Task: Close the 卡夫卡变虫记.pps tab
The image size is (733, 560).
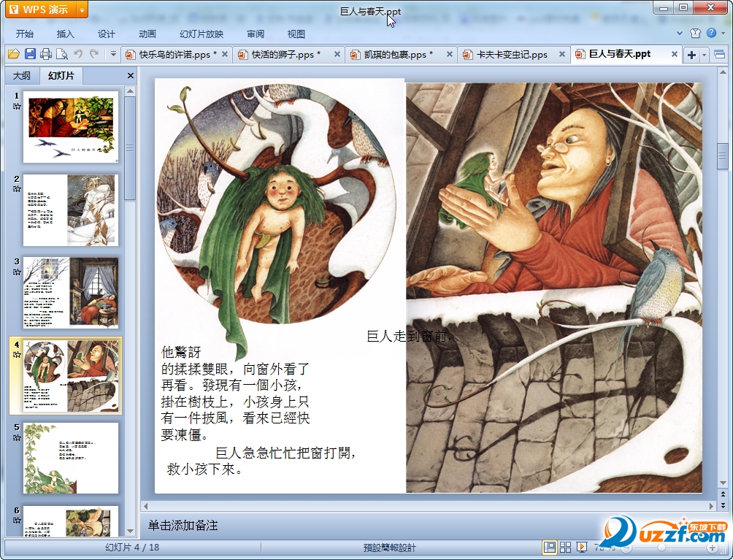Action: point(562,54)
